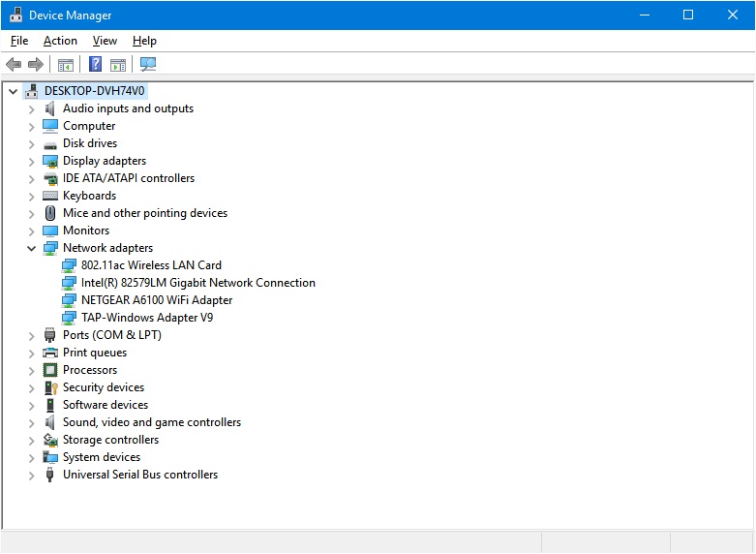Open the Help menu
The image size is (756, 554).
click(144, 41)
